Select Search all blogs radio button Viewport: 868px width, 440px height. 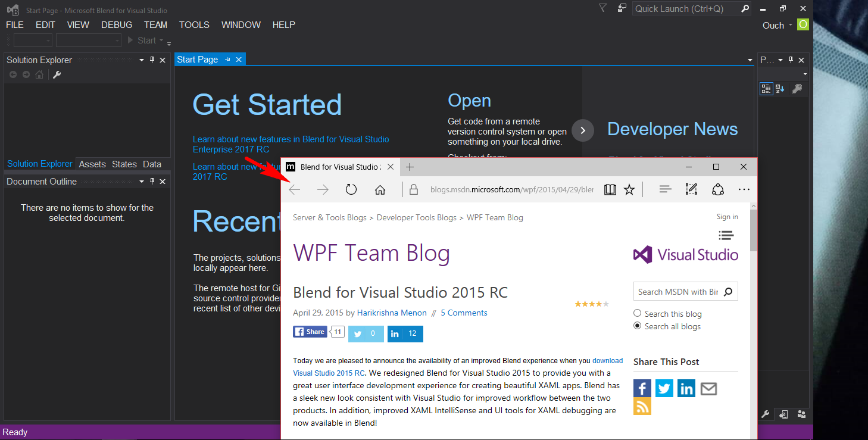[638, 326]
